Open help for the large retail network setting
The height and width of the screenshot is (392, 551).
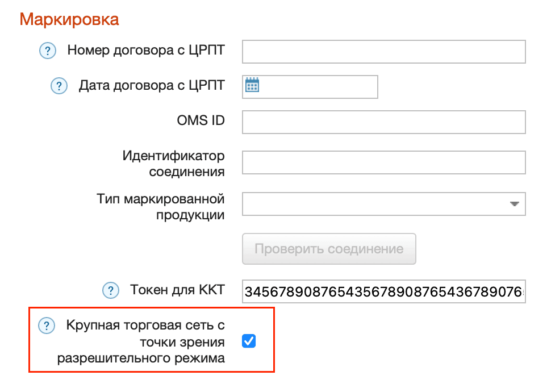click(x=48, y=325)
